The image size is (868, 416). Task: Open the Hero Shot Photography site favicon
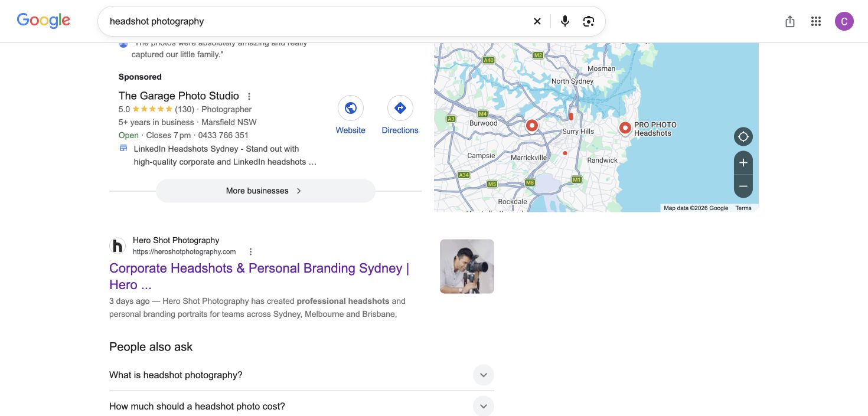(118, 246)
